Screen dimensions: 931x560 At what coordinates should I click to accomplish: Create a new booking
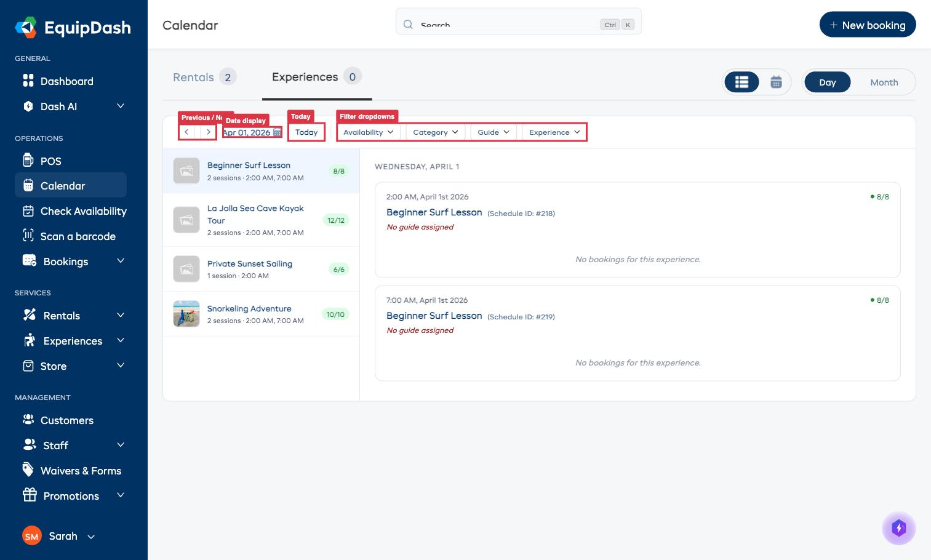[868, 25]
